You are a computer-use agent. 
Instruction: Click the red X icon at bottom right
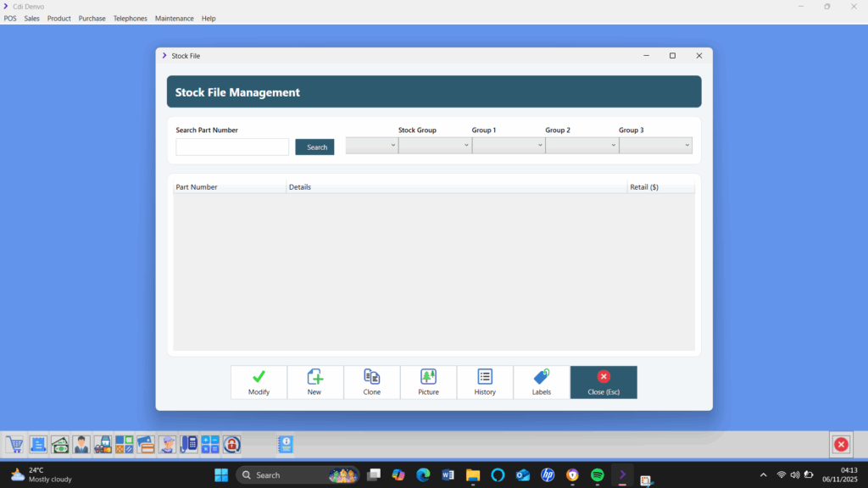click(x=840, y=444)
